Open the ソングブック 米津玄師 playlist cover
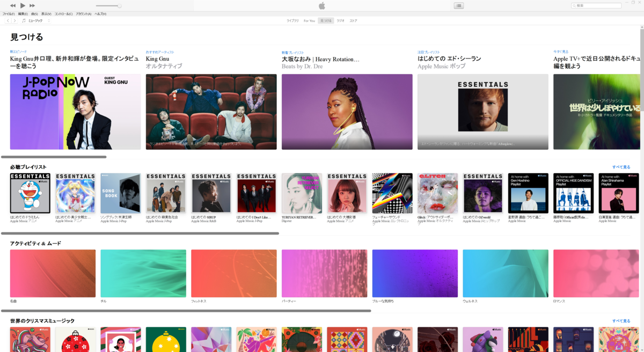The image size is (644, 352). (x=121, y=193)
